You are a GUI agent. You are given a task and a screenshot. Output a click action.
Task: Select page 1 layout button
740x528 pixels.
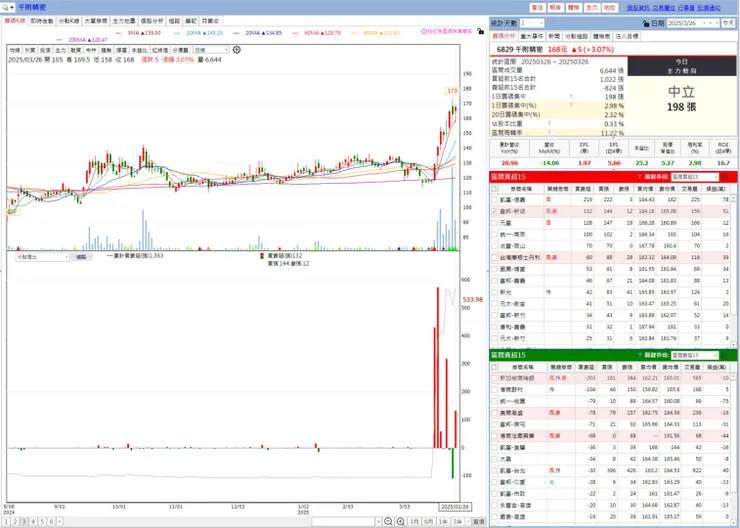pos(6,521)
